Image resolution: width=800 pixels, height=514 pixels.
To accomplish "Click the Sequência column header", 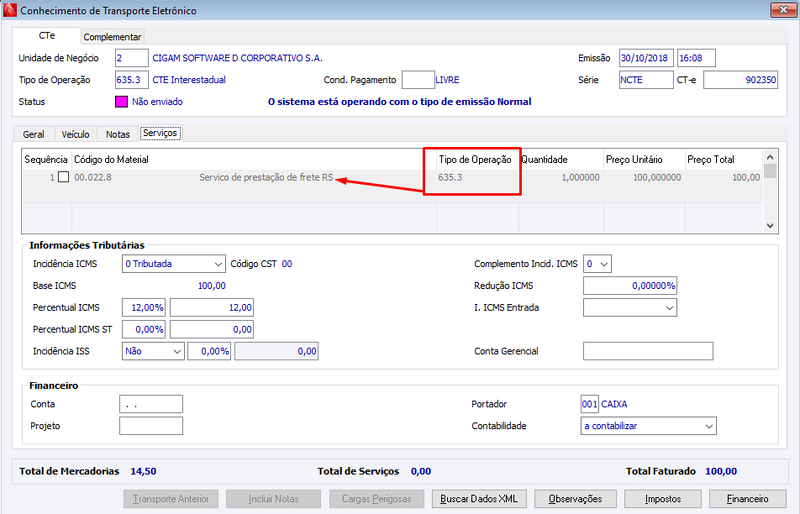I will pyautogui.click(x=46, y=160).
